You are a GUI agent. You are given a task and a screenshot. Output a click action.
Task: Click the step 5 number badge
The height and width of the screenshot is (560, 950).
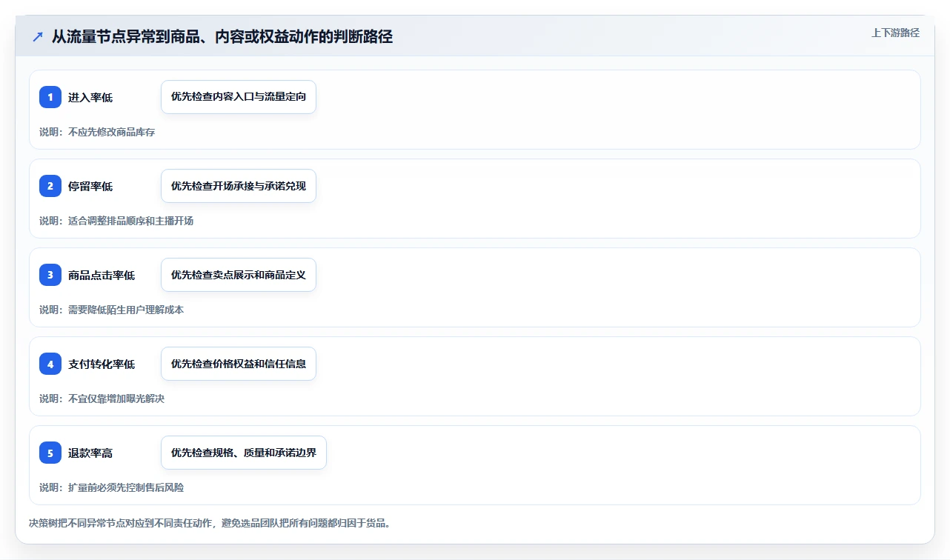coord(50,453)
